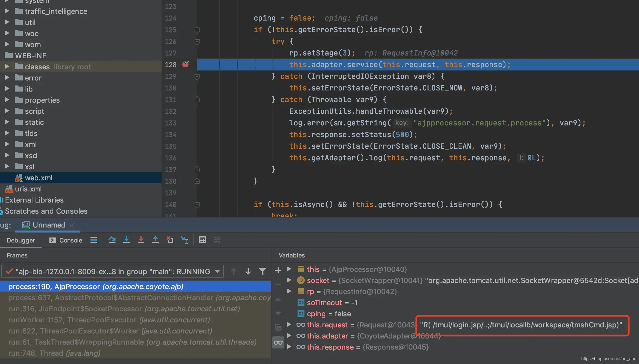Click the Step Into download-arrow icon
The width and height of the screenshot is (639, 364).
(x=127, y=240)
